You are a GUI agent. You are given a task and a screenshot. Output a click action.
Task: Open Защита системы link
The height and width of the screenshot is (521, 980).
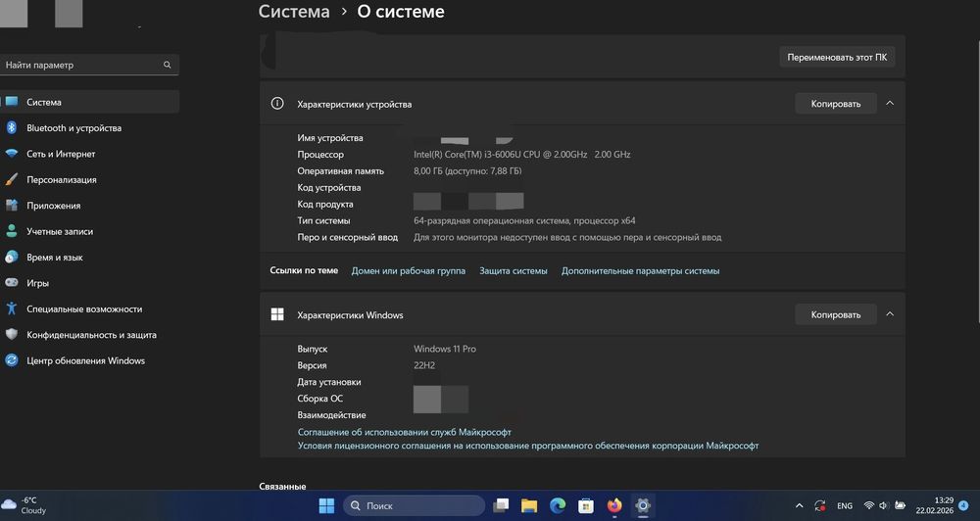[514, 271]
